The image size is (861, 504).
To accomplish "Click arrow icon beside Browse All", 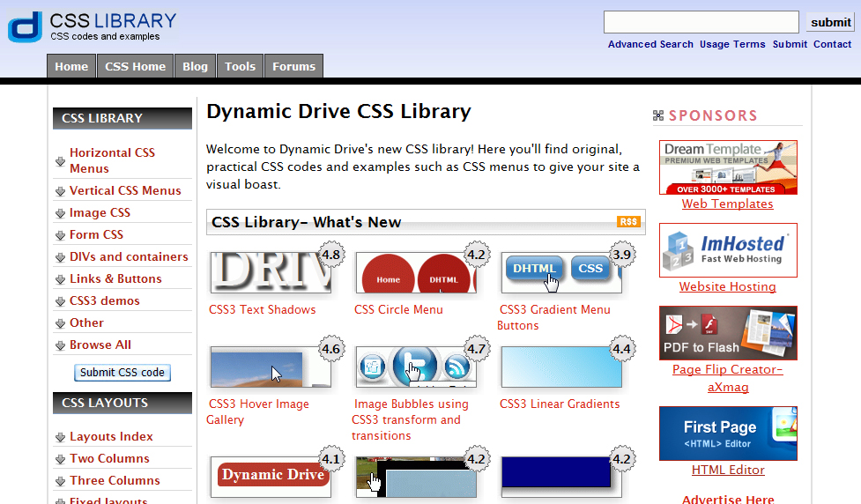I will coord(61,345).
